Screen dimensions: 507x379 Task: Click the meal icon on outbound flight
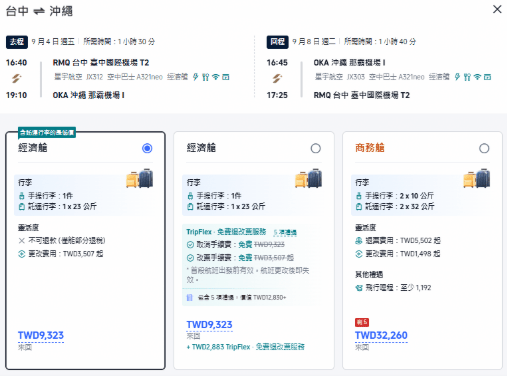(x=205, y=77)
